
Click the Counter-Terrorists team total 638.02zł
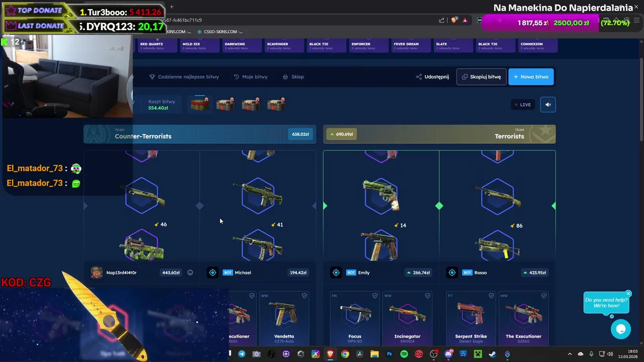point(300,134)
